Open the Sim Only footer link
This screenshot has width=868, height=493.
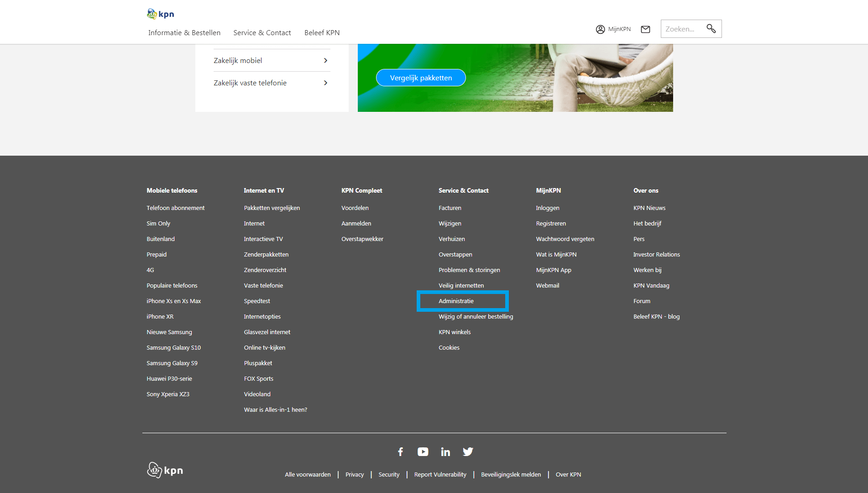[158, 223]
